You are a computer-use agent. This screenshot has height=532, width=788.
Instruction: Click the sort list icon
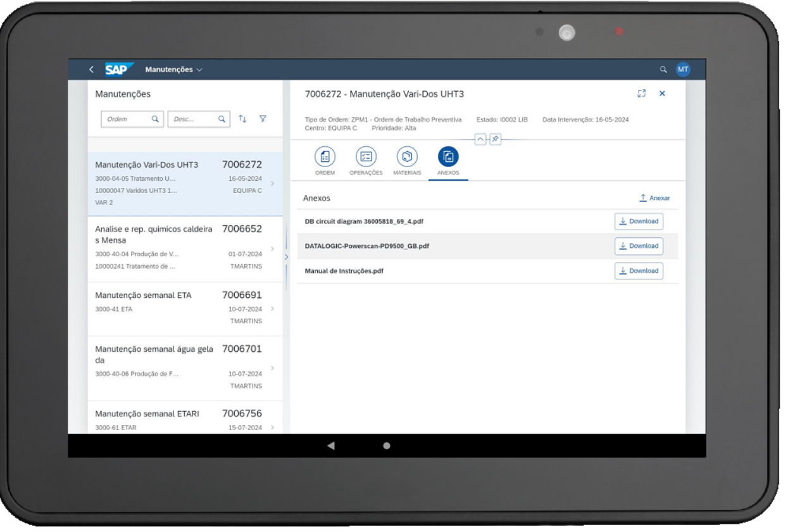point(242,119)
